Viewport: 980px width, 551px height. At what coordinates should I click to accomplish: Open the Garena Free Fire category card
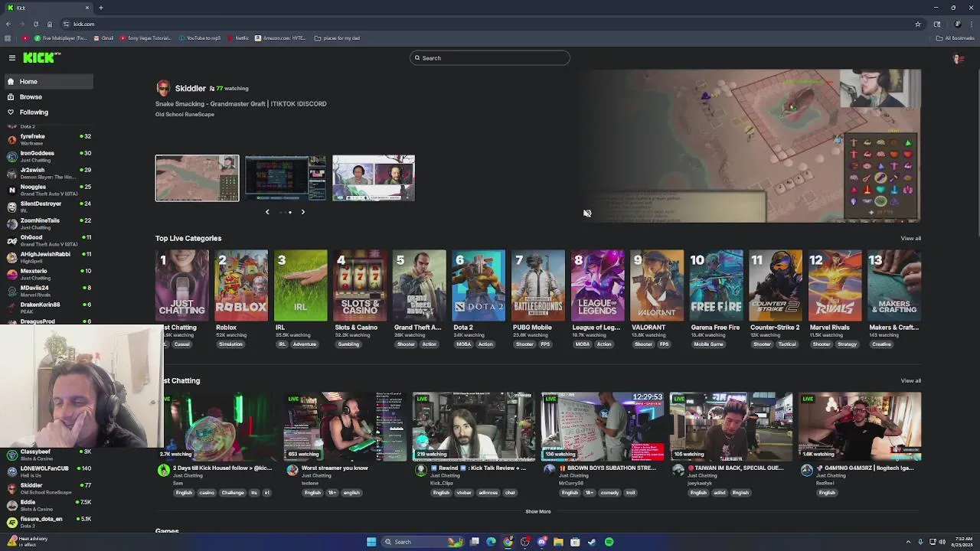[x=716, y=285]
